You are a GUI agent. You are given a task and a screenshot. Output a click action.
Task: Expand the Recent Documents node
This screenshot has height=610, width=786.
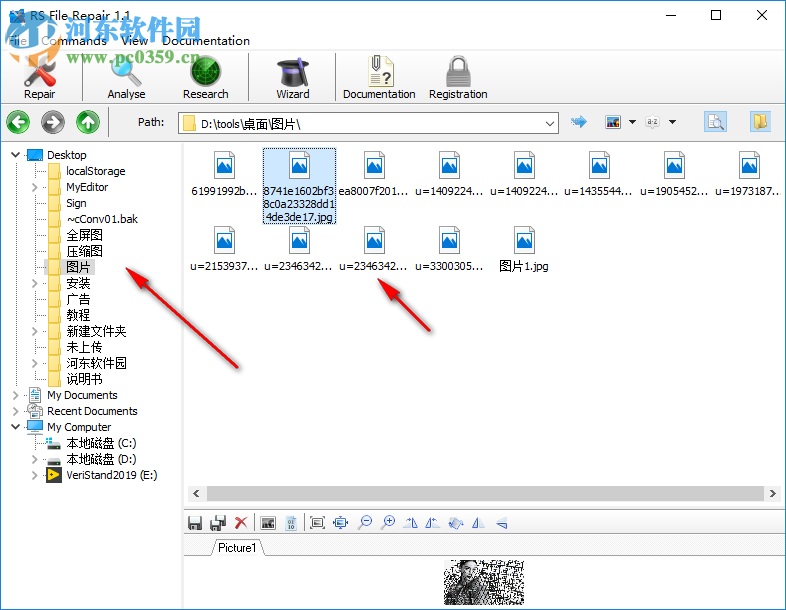click(x=16, y=411)
